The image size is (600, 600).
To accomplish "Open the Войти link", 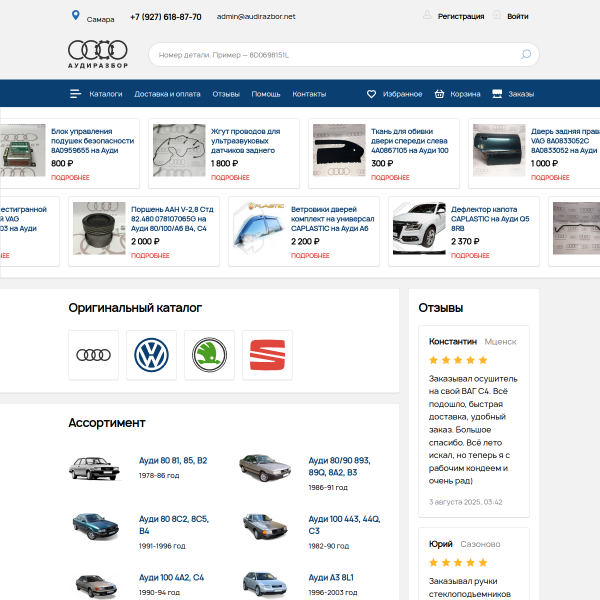I will tap(517, 16).
